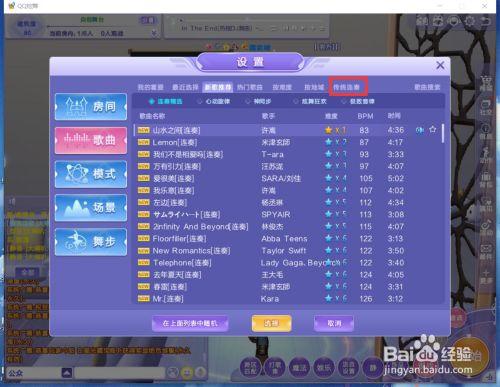Click the 跨区匹配 round button at bottom
This screenshot has height=387, width=500.
[x=251, y=368]
